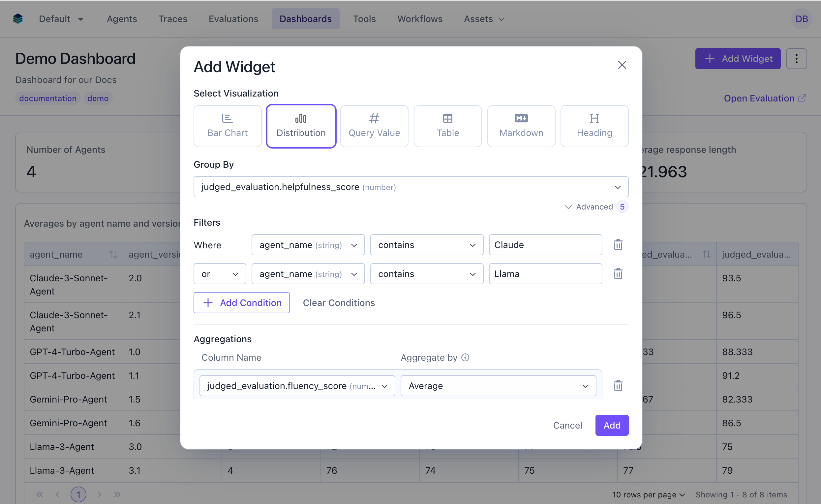Open the 'or' logical operator dropdown
The width and height of the screenshot is (821, 504).
point(220,274)
